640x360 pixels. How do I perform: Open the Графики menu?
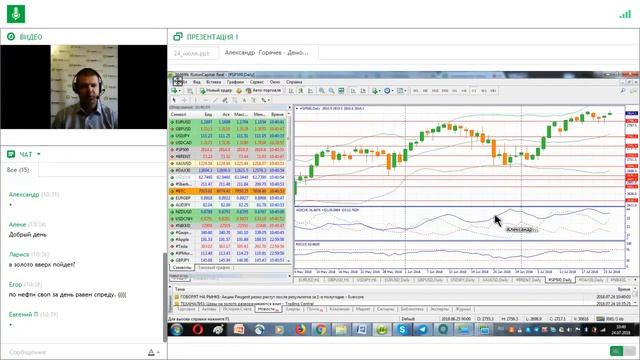click(235, 82)
